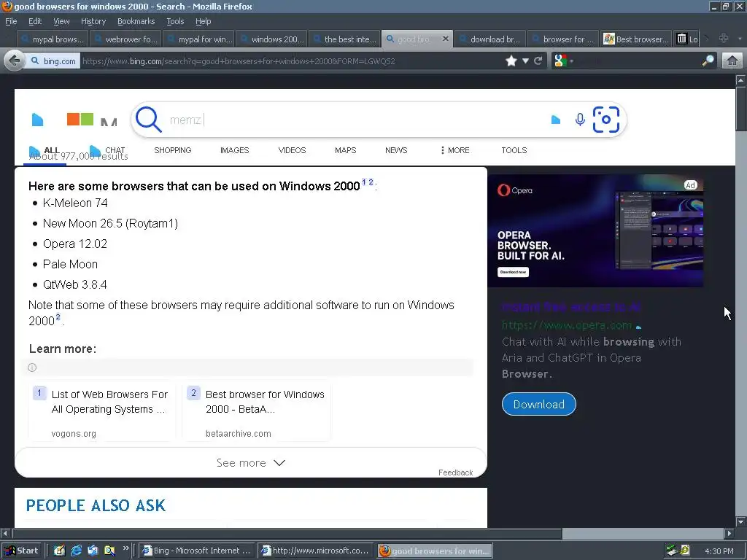Click the page down scrollbar arrow
This screenshot has width=747, height=560.
pos(740,521)
